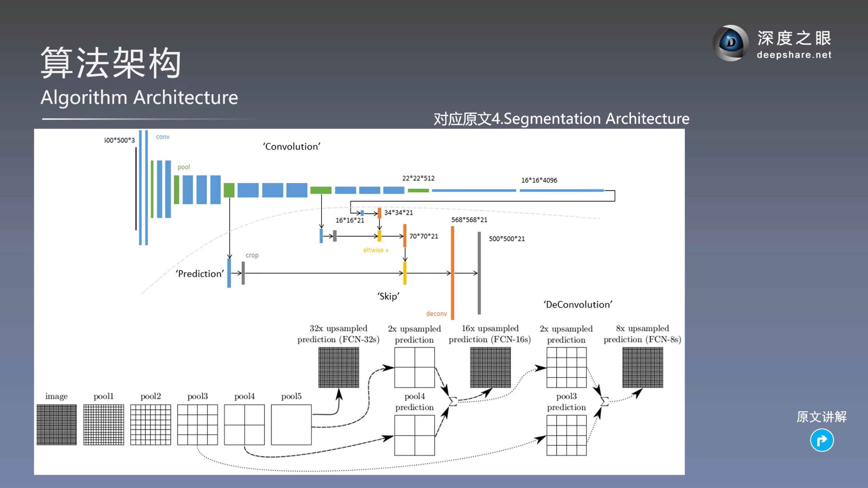Click the 'Convolution' label
This screenshot has width=868, height=488.
pos(291,146)
